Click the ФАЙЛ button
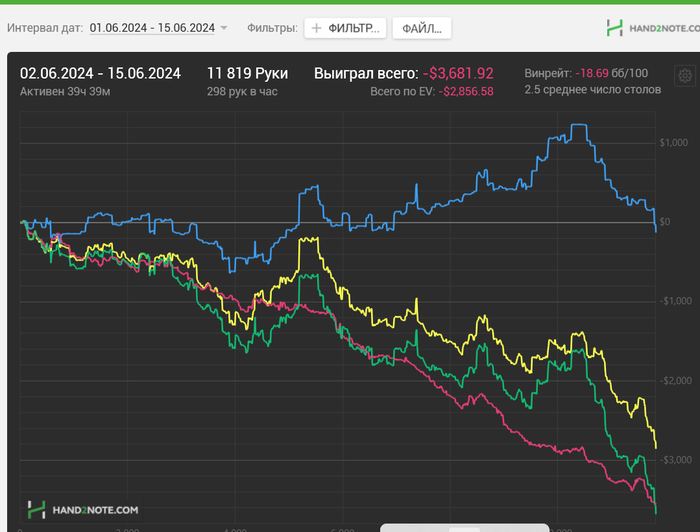 422,28
